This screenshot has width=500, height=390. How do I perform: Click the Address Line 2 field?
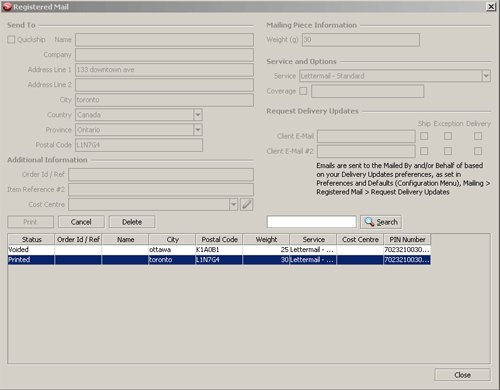[x=164, y=85]
